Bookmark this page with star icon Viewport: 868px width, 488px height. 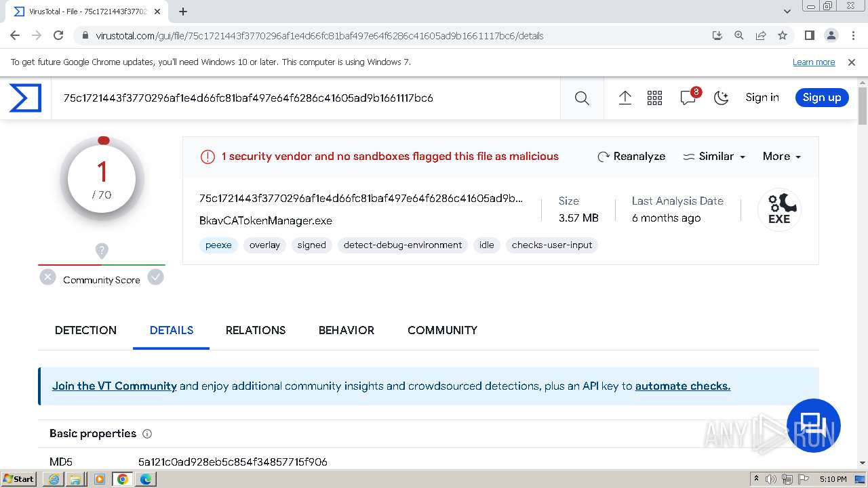point(783,36)
